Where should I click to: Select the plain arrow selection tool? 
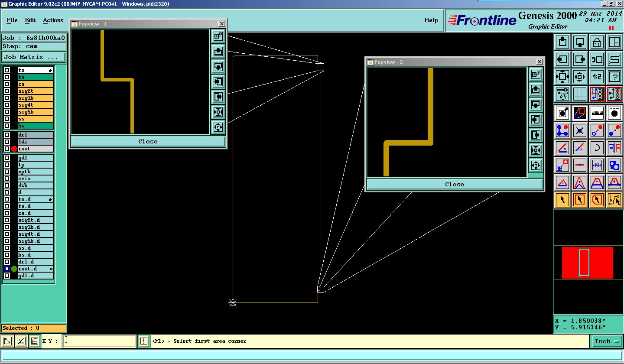click(x=562, y=200)
